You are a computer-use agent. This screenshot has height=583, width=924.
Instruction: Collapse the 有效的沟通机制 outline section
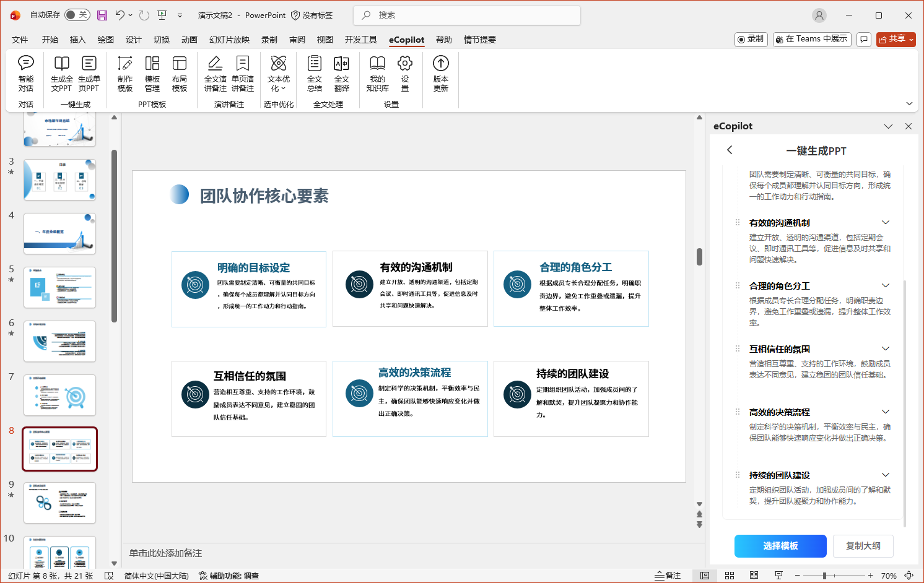click(886, 223)
